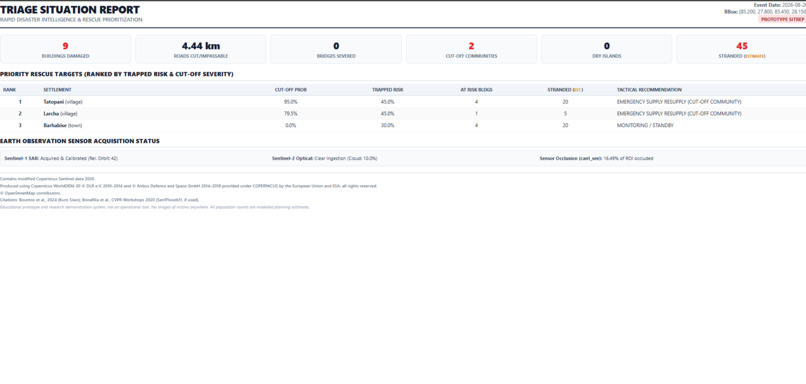Click the 'Rapid Disaster Intelligence & Rescue Prioritization' subtitle

(71, 20)
